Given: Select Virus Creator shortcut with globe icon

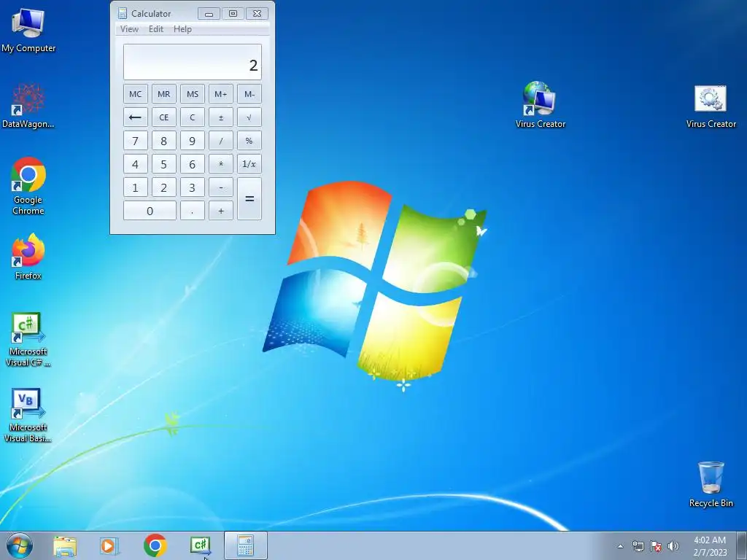Looking at the screenshot, I should coord(541,105).
